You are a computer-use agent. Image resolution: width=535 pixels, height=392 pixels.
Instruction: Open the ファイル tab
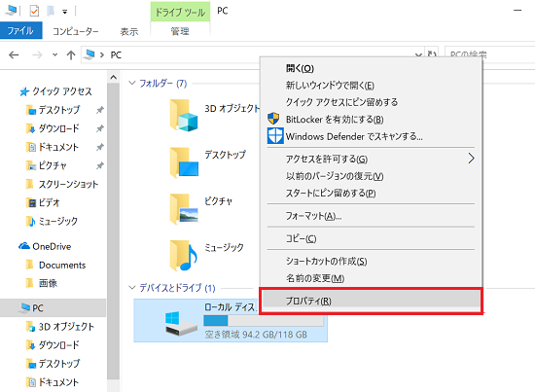[x=20, y=31]
